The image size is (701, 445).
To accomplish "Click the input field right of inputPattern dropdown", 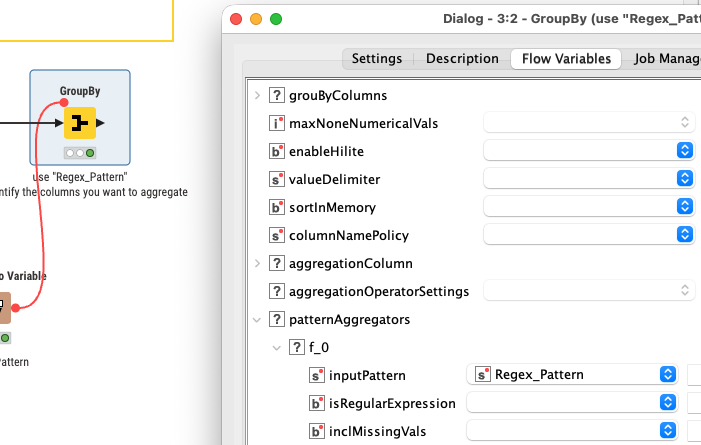I will pyautogui.click(x=694, y=375).
